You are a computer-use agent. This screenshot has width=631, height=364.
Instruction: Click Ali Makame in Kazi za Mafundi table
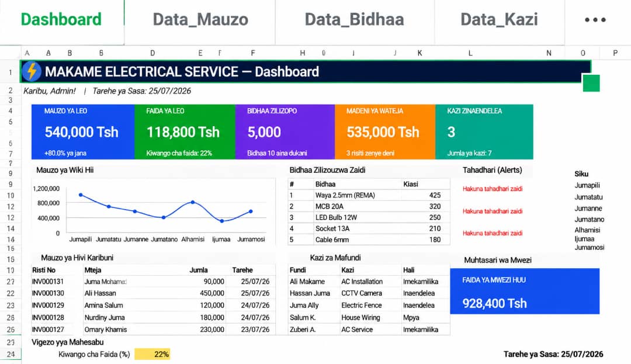point(307,282)
